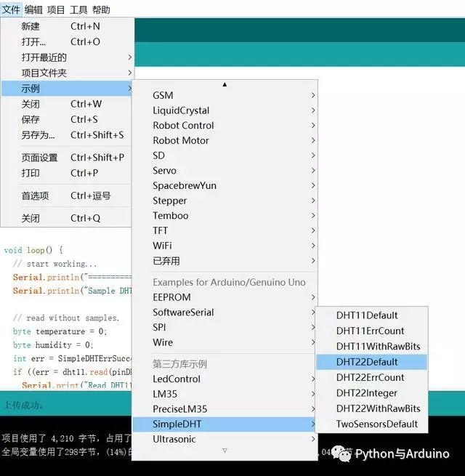Open DHT22ErrCount example sketch
Image resolution: width=465 pixels, height=476 pixels.
tap(372, 377)
